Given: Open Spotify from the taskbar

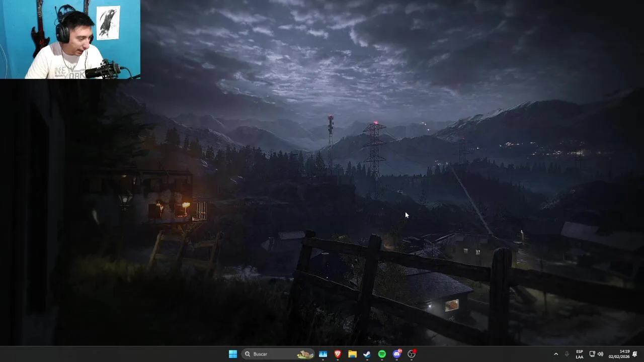Looking at the screenshot, I should tap(382, 354).
